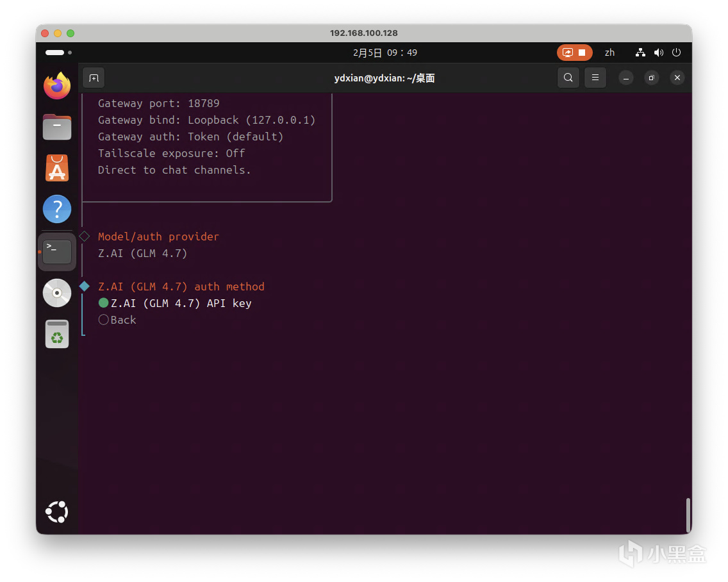
Task: Select the Terminal icon in dock
Action: [57, 252]
